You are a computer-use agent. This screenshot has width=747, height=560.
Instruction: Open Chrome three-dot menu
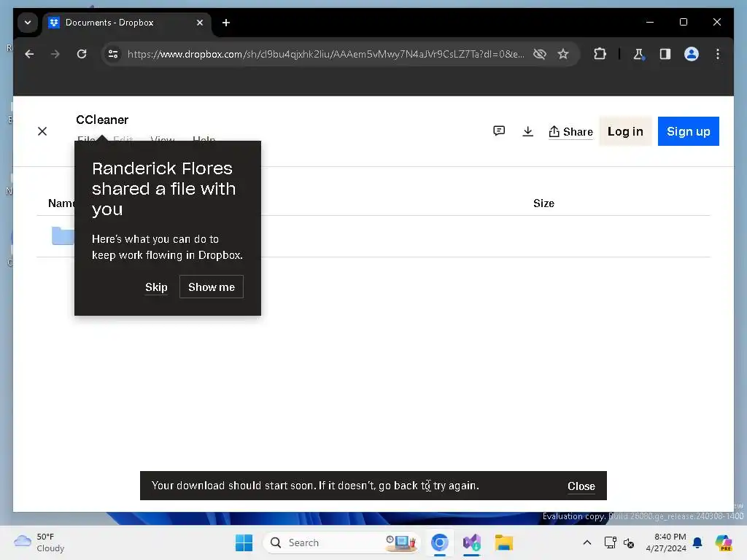click(x=718, y=54)
